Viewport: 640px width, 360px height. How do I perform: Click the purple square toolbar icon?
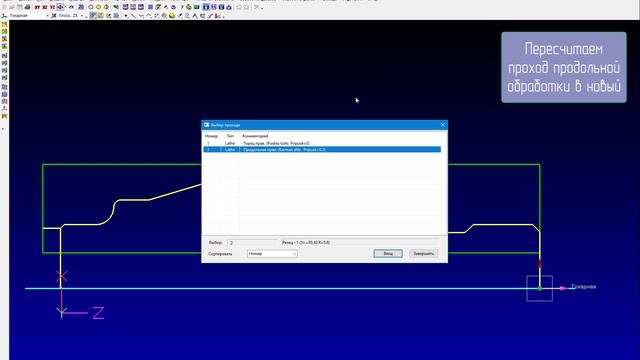tap(150, 7)
